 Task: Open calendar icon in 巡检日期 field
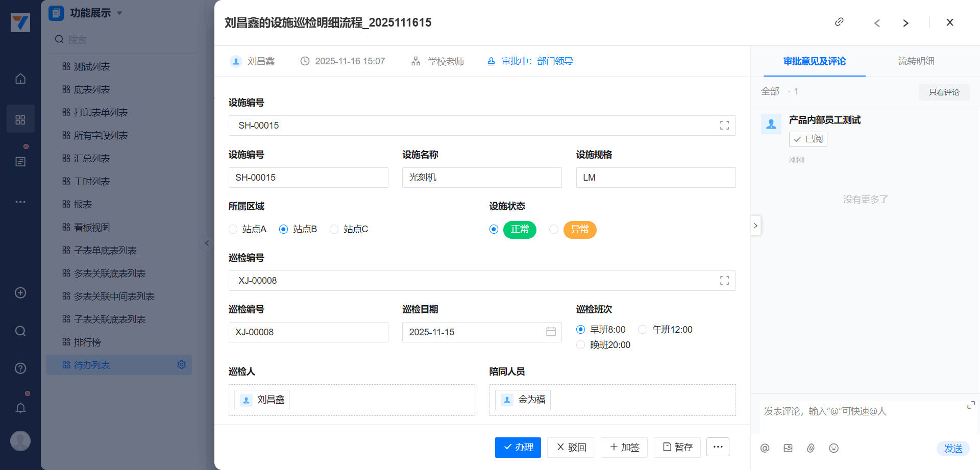click(x=551, y=332)
